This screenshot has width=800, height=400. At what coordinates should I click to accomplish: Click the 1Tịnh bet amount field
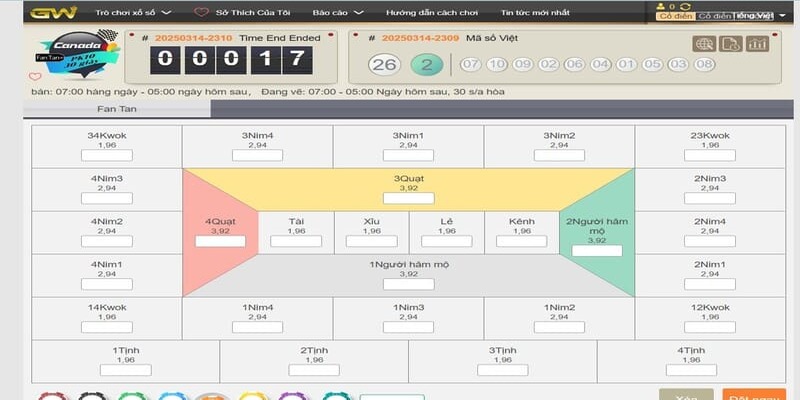coord(126,370)
